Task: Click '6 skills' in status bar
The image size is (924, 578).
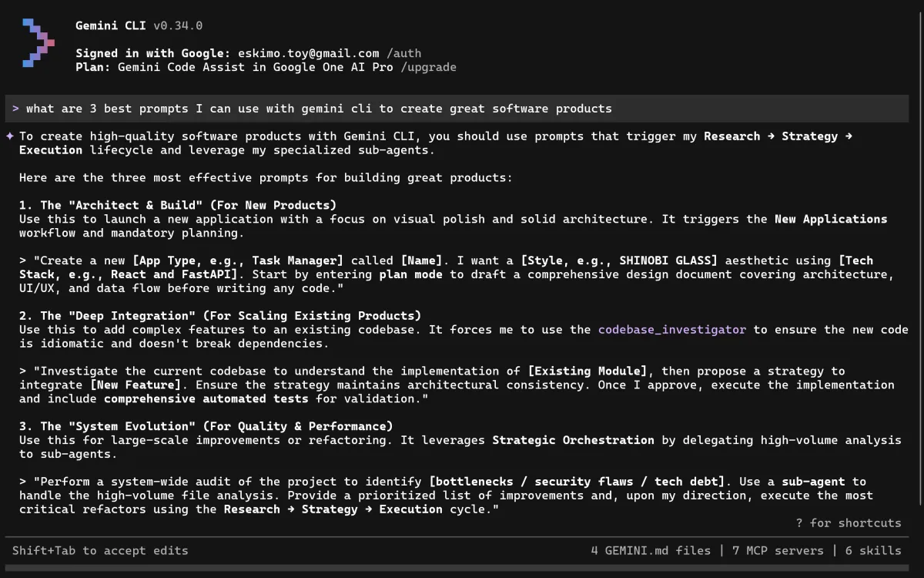Action: click(x=873, y=550)
